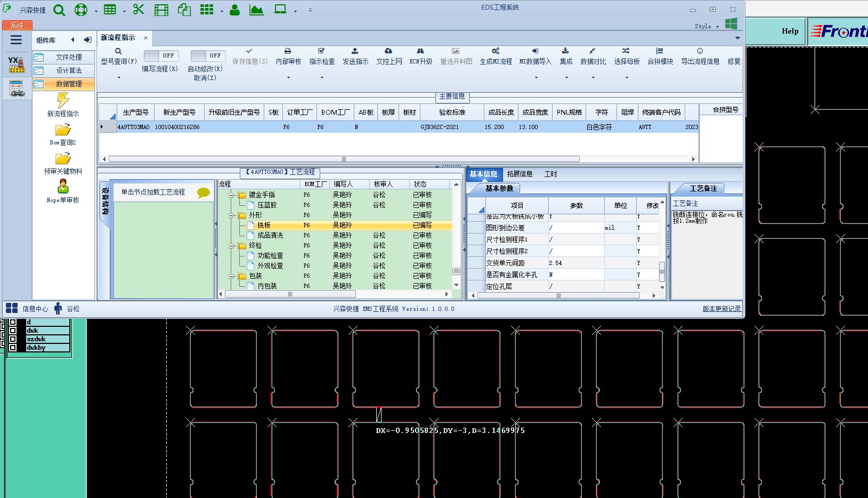The height and width of the screenshot is (498, 868).
Task: Click the 发送指示 upload icon
Action: pyautogui.click(x=355, y=51)
